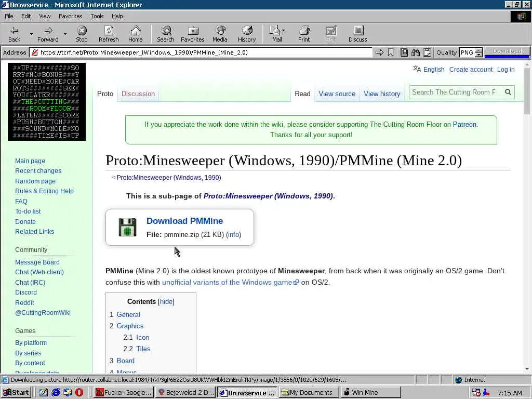This screenshot has height=399, width=532.
Task: Launch Opera from quick launch
Action: 79,392
